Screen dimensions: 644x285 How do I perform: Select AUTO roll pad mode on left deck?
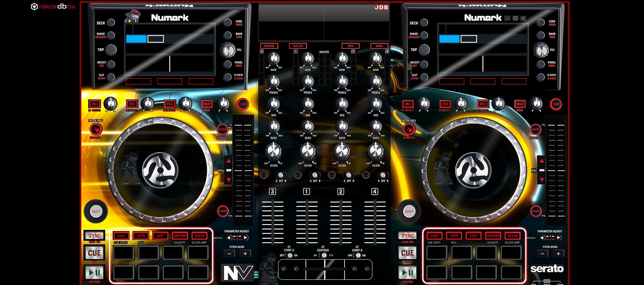coord(141,236)
